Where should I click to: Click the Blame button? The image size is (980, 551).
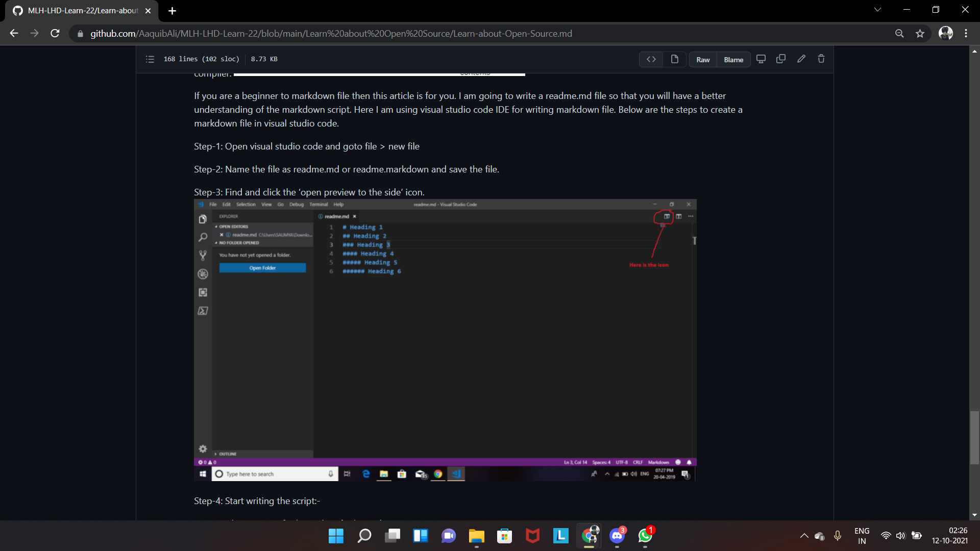tap(733, 60)
